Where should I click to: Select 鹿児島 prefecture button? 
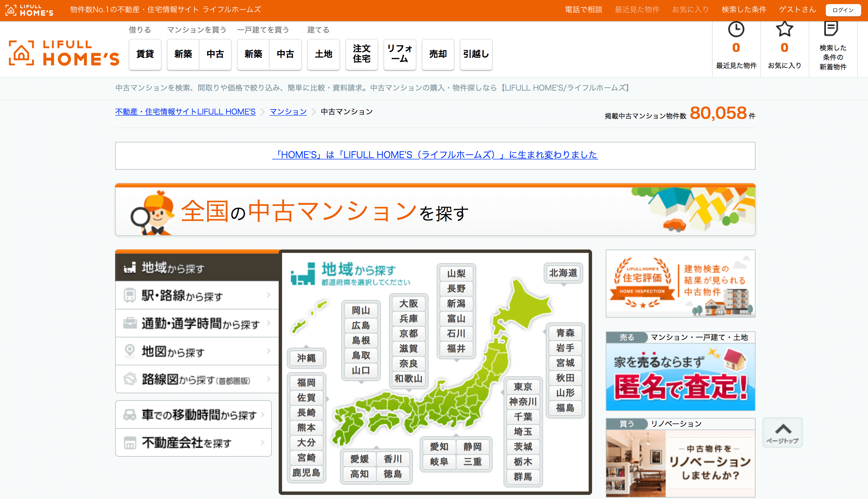point(306,473)
